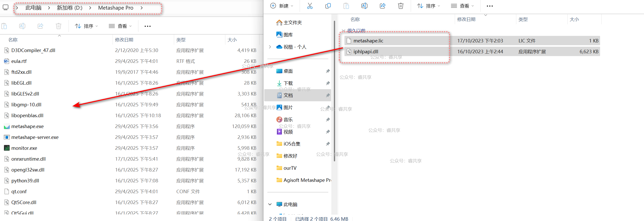Select metashape-server.exe in left window
This screenshot has height=221, width=644.
(35, 137)
